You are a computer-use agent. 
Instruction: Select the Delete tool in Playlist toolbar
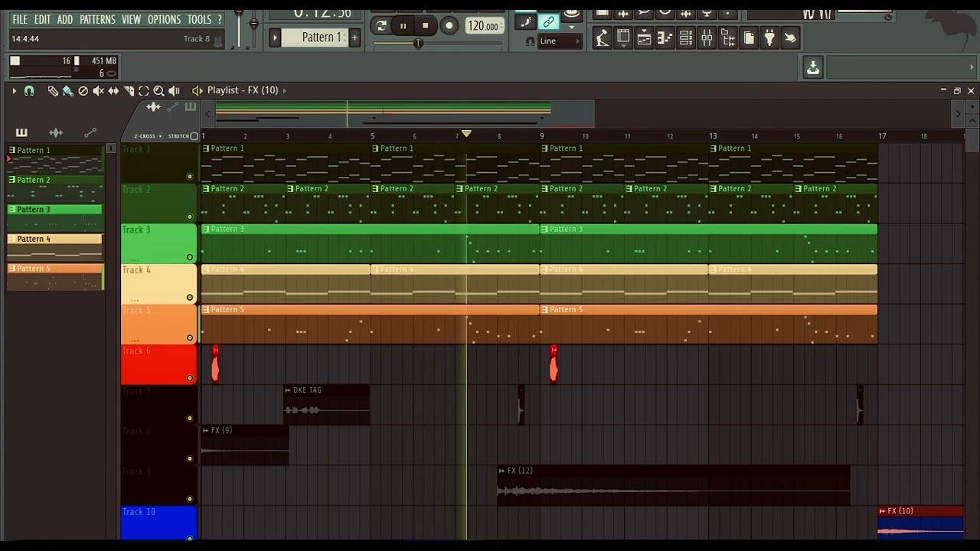(83, 90)
